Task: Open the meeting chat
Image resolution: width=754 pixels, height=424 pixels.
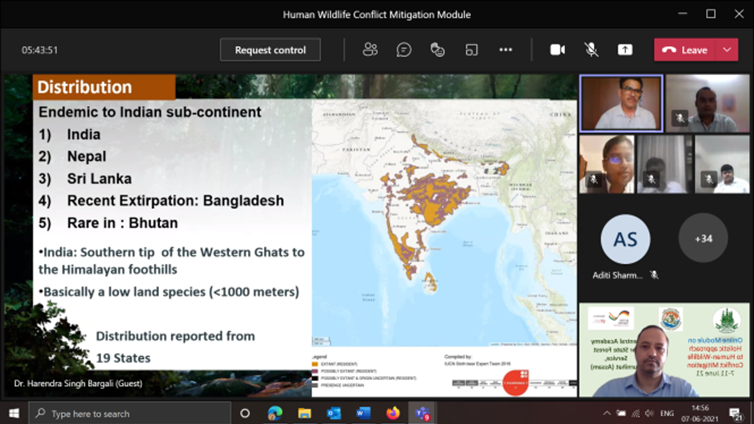Action: (x=404, y=50)
